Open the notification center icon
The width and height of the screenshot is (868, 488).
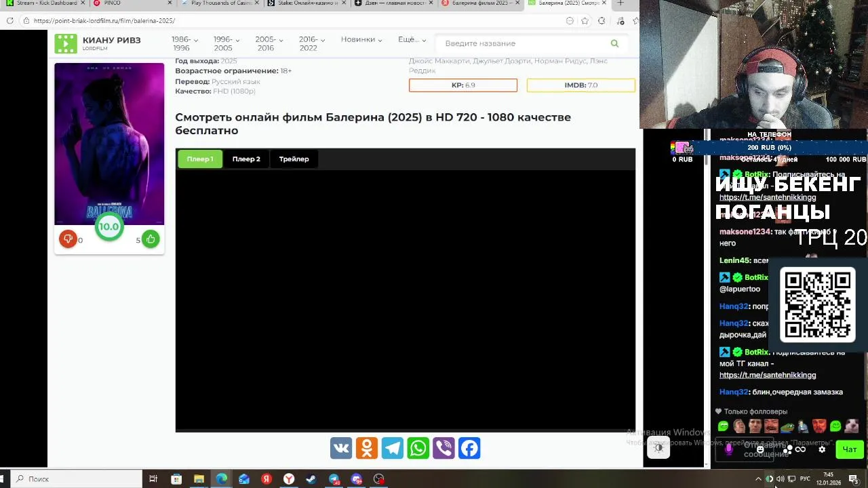click(x=853, y=479)
